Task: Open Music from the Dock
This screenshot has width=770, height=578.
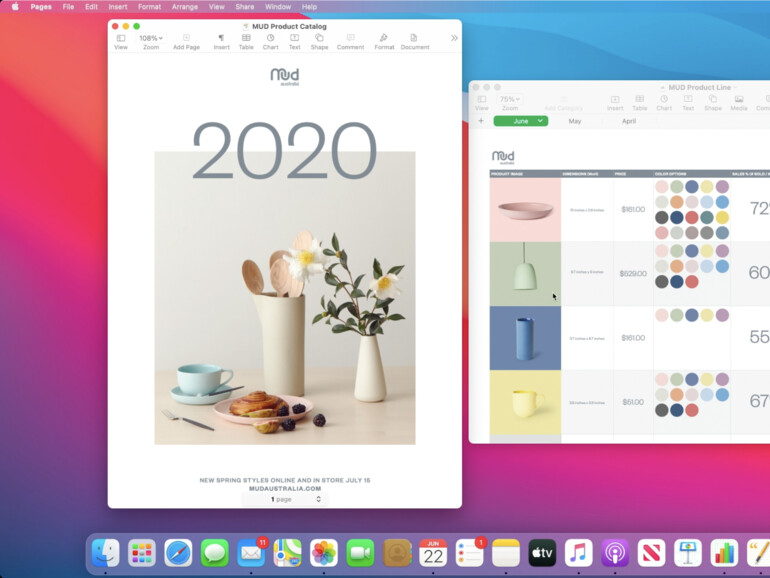Action: 578,553
